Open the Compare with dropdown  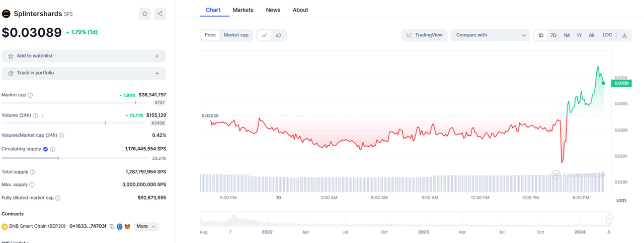click(491, 35)
